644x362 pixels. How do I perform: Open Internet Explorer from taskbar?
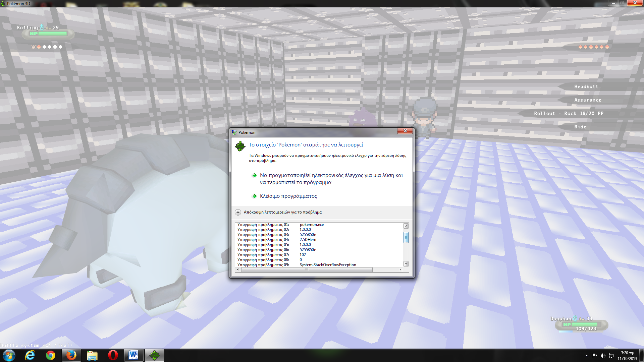[30, 355]
